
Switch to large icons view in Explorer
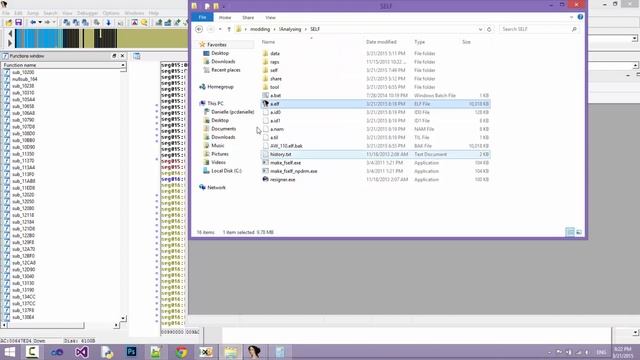pos(579,232)
